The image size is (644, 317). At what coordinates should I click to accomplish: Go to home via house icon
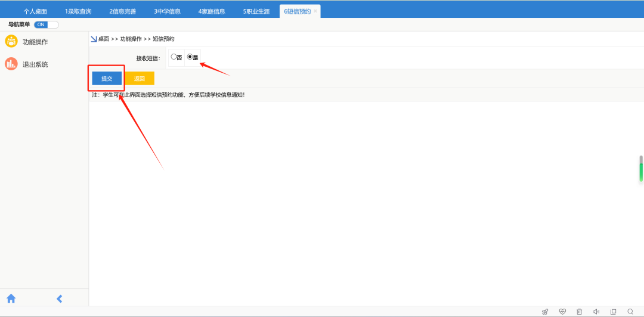coord(11,299)
